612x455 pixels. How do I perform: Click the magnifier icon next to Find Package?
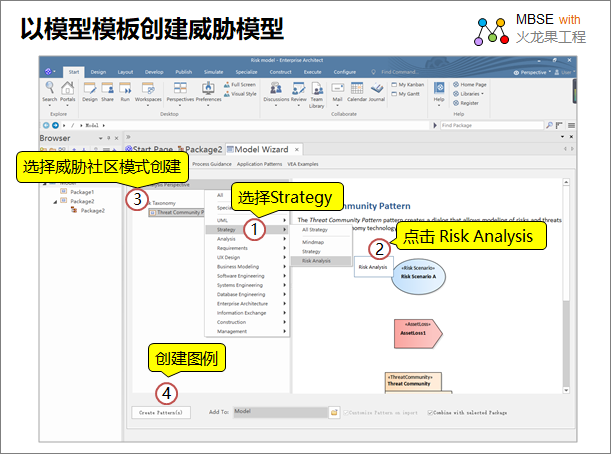tap(549, 125)
